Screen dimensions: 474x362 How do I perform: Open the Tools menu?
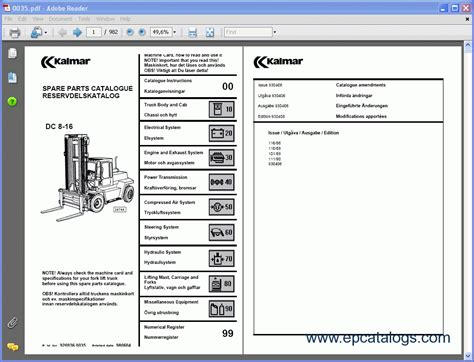pyautogui.click(x=84, y=19)
